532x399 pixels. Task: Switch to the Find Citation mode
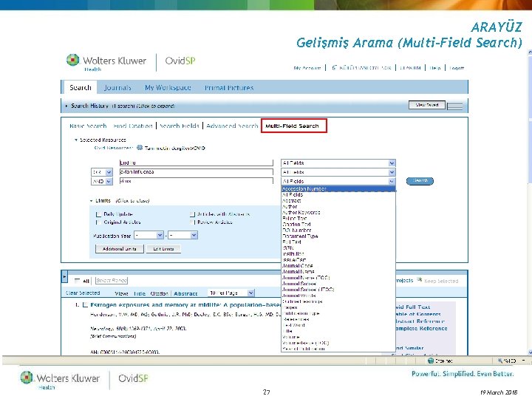133,126
